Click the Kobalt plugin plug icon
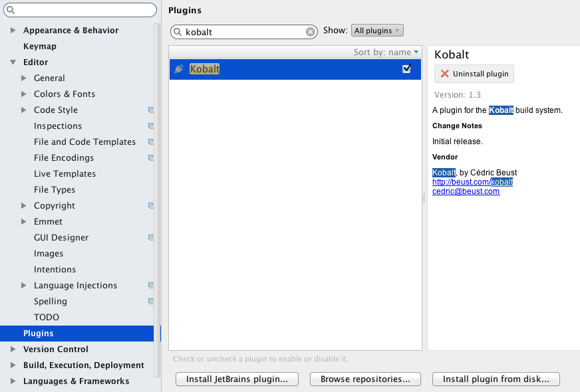This screenshot has height=392, width=580. pyautogui.click(x=179, y=68)
